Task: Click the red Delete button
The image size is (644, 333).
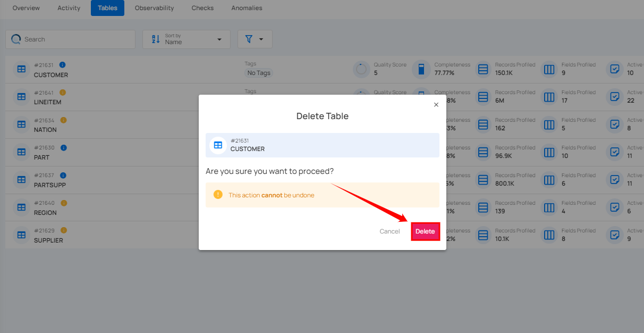Action: pyautogui.click(x=425, y=231)
